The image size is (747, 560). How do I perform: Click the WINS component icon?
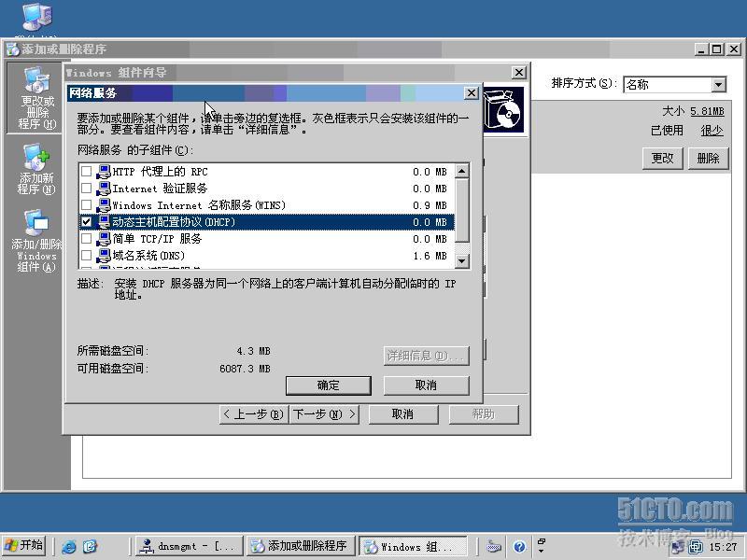tap(104, 205)
